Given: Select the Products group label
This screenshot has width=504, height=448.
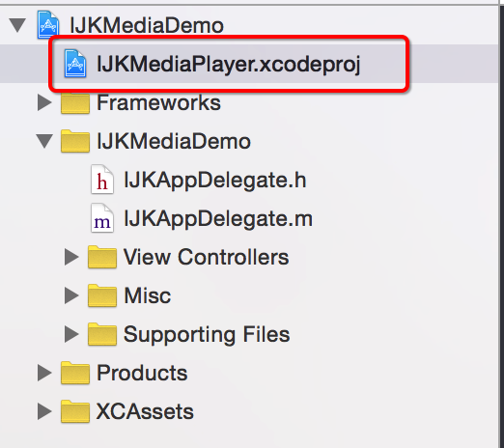Looking at the screenshot, I should coord(142,373).
